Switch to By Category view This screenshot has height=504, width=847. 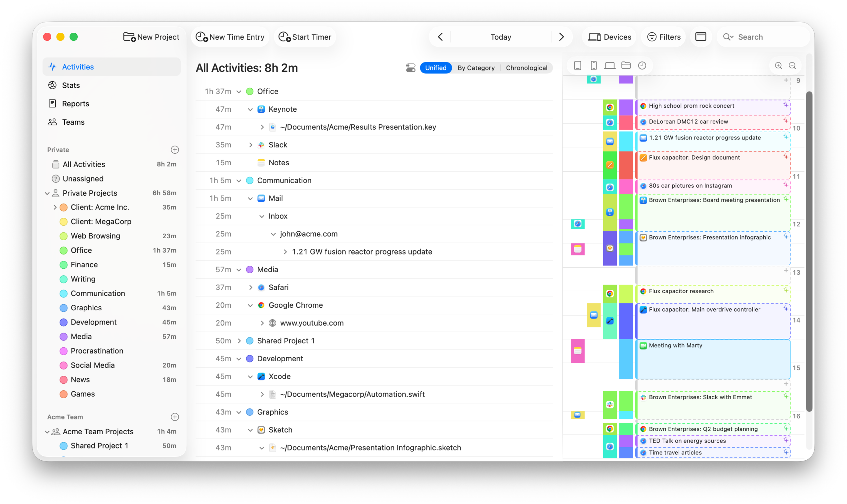pyautogui.click(x=476, y=67)
